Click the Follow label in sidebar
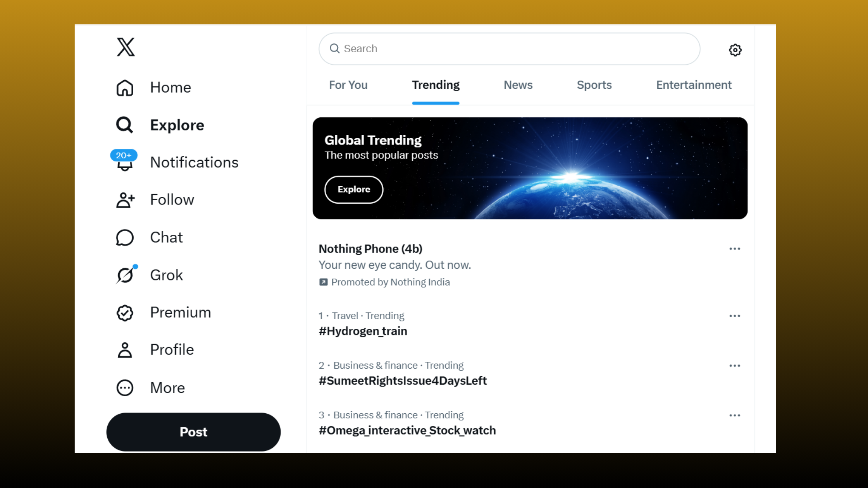This screenshot has width=868, height=488. point(172,200)
